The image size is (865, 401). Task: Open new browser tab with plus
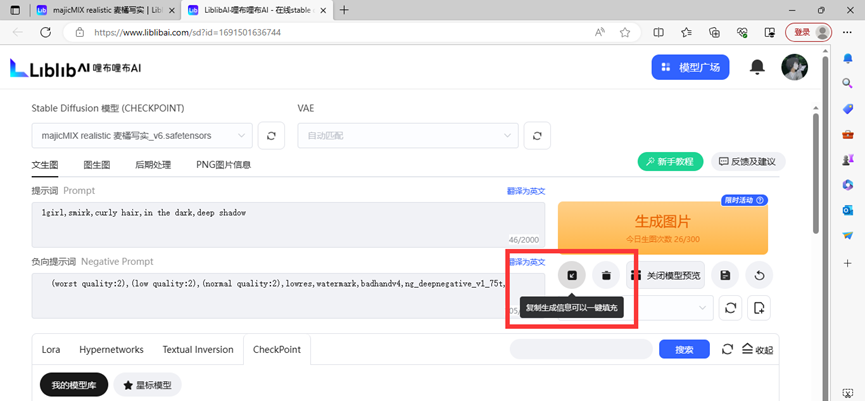[344, 10]
